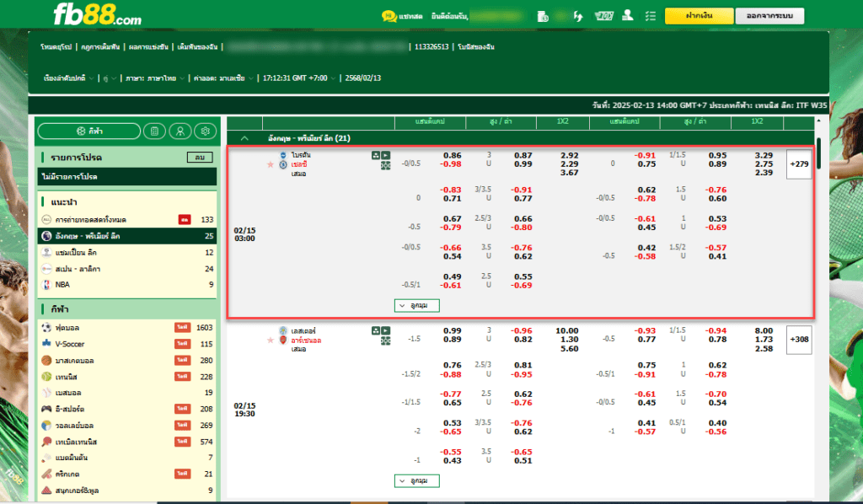Open the single/parlay mode dropdown beside the sort dropdown

110,78
